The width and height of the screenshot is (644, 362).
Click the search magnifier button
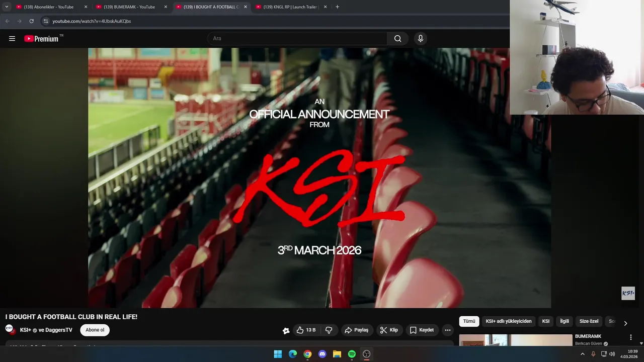coord(397,39)
